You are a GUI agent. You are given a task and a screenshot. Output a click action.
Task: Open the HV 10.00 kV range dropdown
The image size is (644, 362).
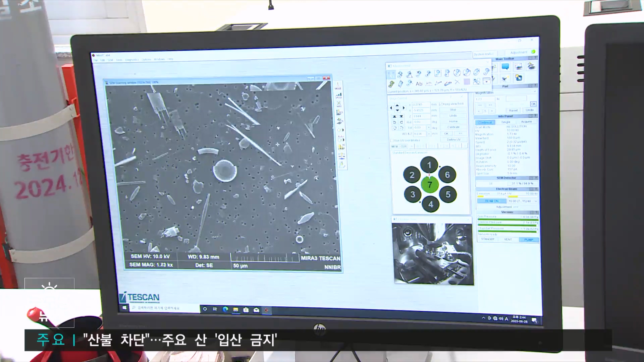point(535,201)
